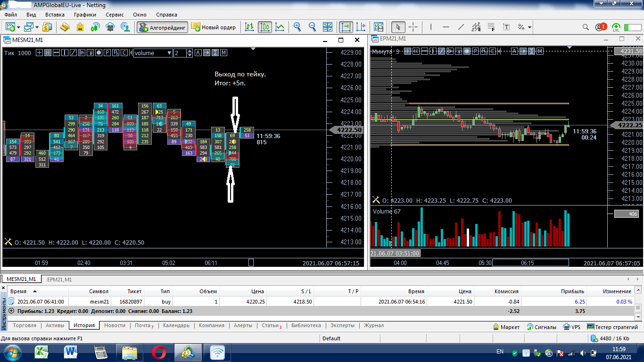Image resolution: width=644 pixels, height=362 pixels.
Task: Open the Файл menu
Action: pos(11,15)
